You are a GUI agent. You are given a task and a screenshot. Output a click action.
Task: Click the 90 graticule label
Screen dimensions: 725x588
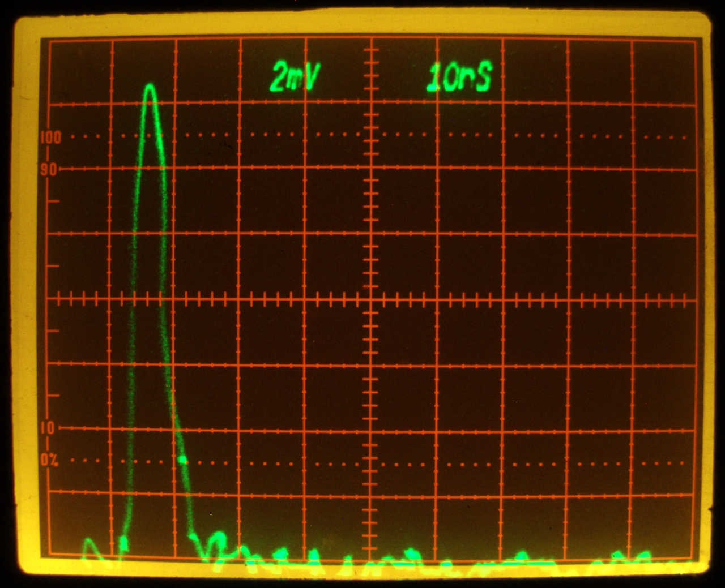(x=49, y=169)
